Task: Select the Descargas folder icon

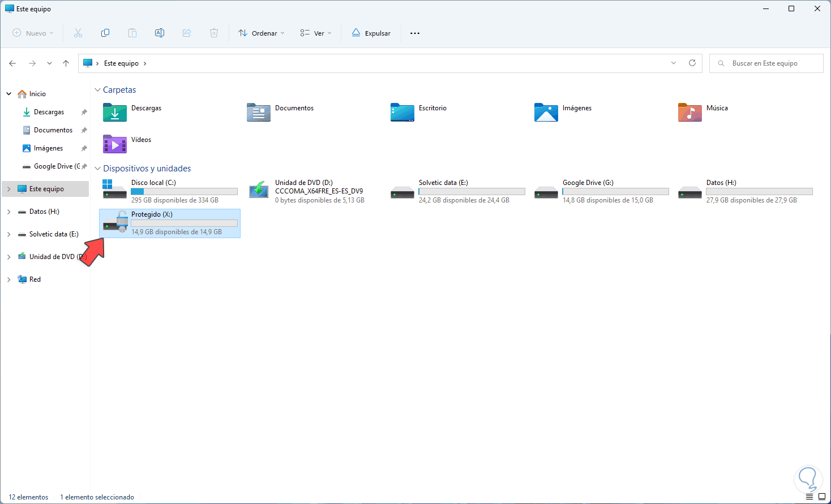Action: pyautogui.click(x=115, y=113)
